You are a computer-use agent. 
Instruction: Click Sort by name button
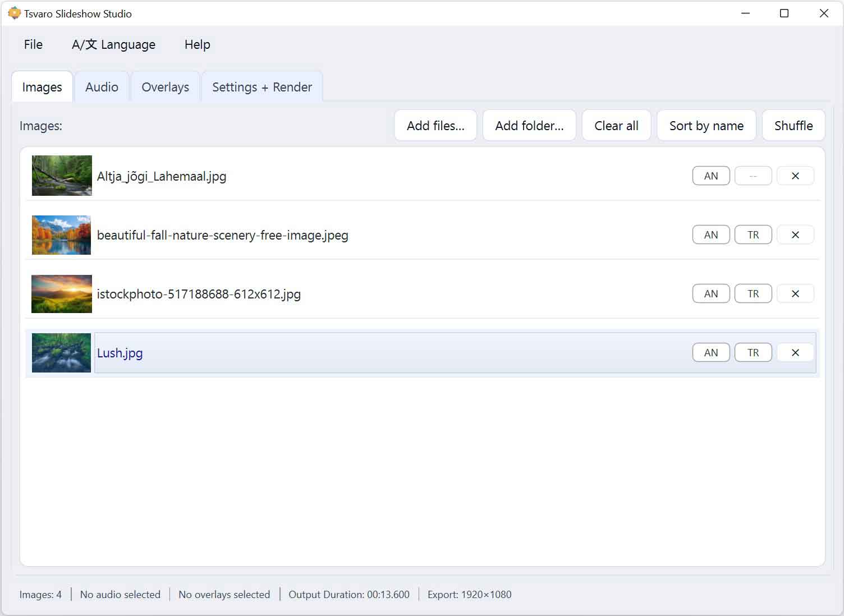(706, 126)
